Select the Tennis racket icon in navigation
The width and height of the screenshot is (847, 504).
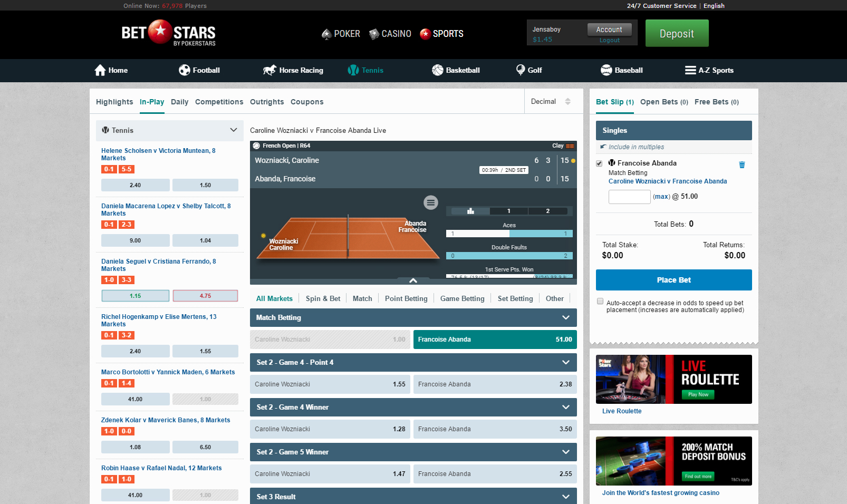[353, 70]
